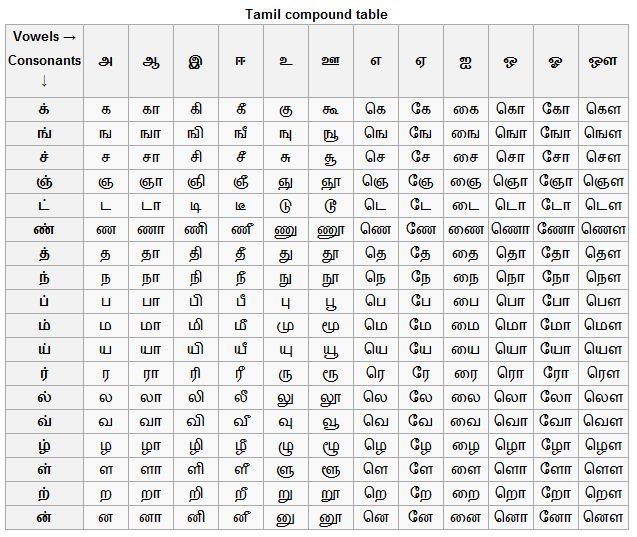637x537 pixels.
Task: Pick the compound letter cell டு
Action: click(x=285, y=205)
